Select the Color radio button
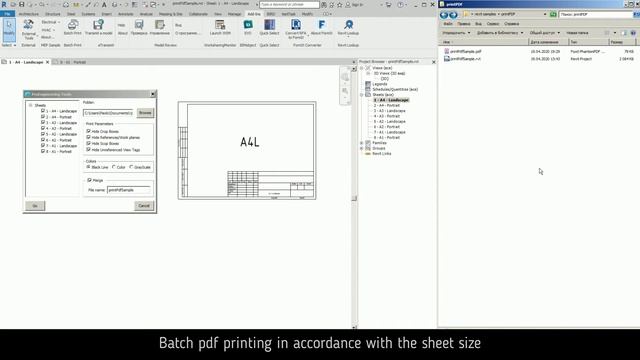Image resolution: width=640 pixels, height=360 pixels. coord(114,167)
